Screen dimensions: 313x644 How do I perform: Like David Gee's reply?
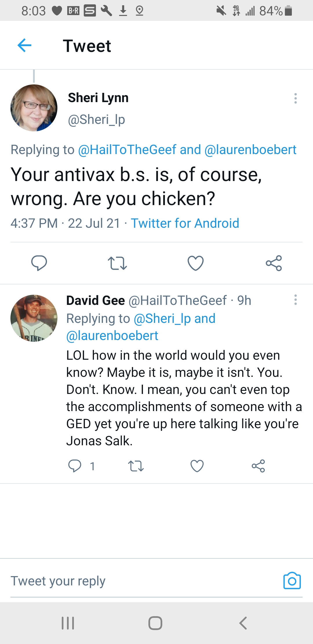197,466
